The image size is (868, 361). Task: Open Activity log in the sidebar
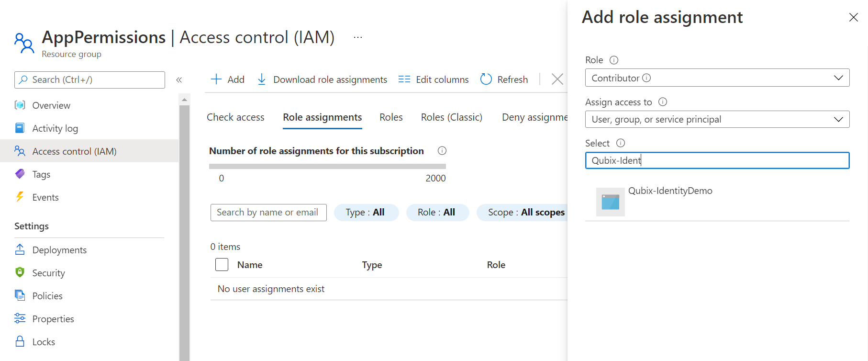coord(89,128)
